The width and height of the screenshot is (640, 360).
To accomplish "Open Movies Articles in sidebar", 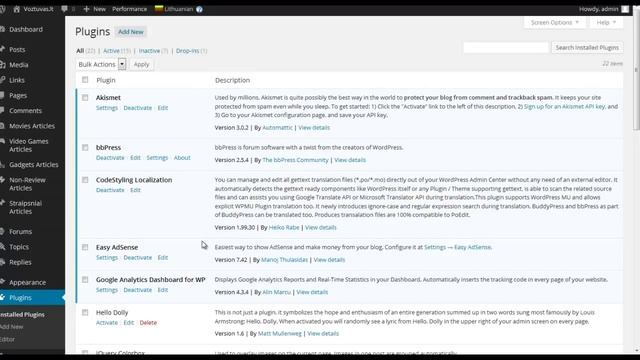I will (x=32, y=126).
